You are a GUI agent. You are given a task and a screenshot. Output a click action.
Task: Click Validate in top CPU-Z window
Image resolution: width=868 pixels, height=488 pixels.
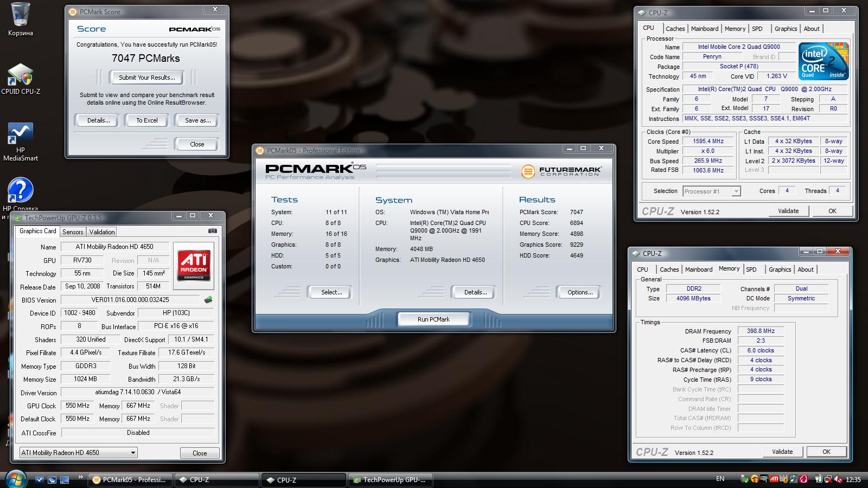[788, 211]
